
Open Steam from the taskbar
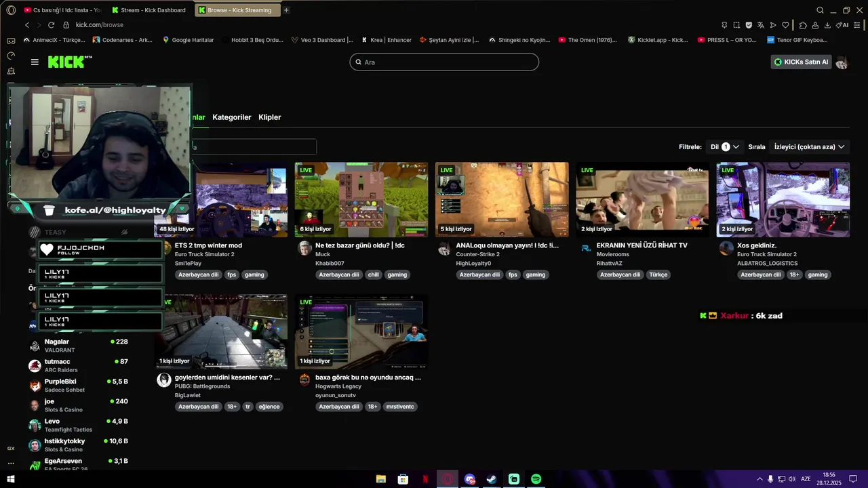492,479
